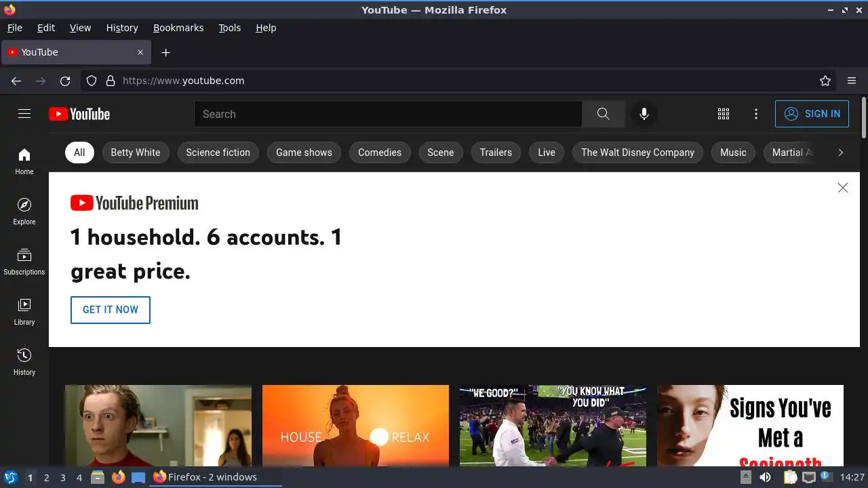Switch to workspace 3
The height and width of the screenshot is (488, 868).
(62, 477)
